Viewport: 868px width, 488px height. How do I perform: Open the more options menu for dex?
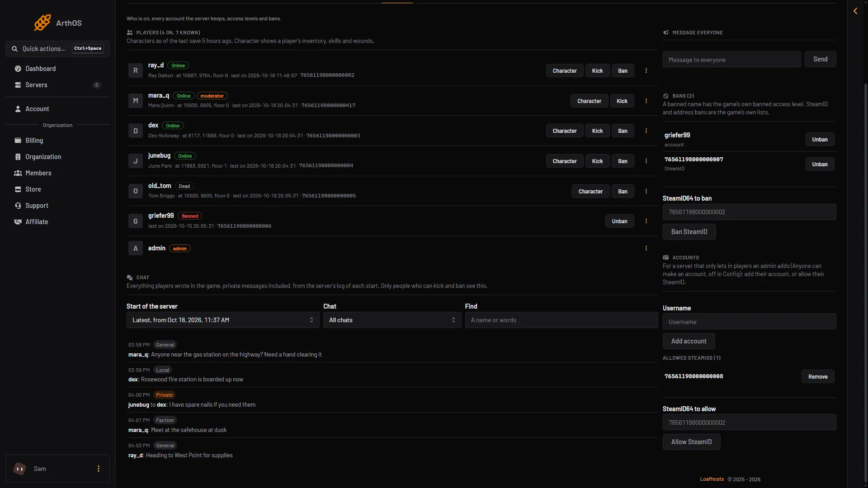pyautogui.click(x=646, y=131)
